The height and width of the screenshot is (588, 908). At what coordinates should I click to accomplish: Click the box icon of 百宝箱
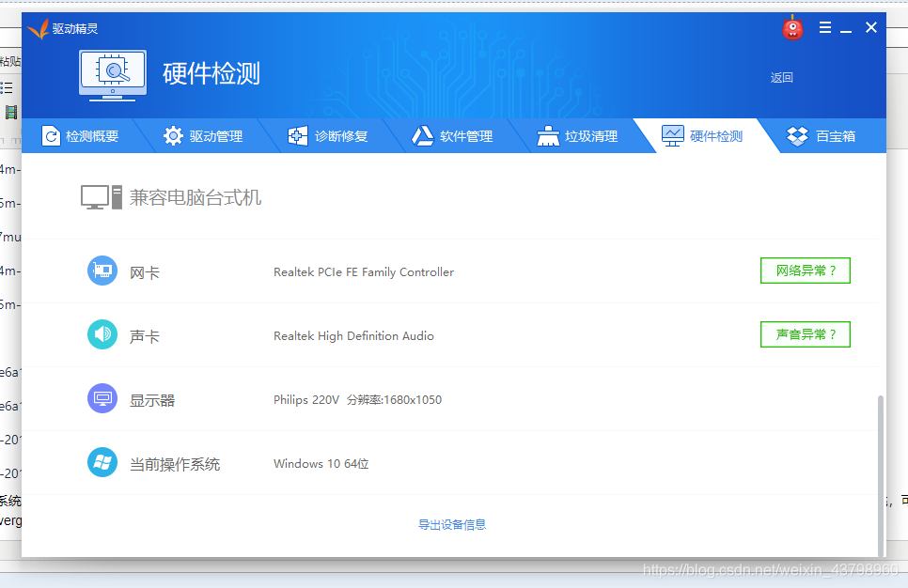click(x=797, y=136)
